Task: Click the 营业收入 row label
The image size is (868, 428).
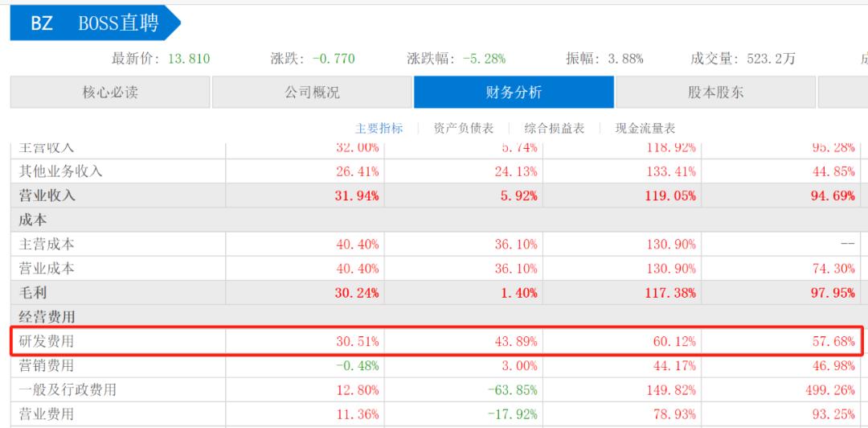Action: (47, 195)
